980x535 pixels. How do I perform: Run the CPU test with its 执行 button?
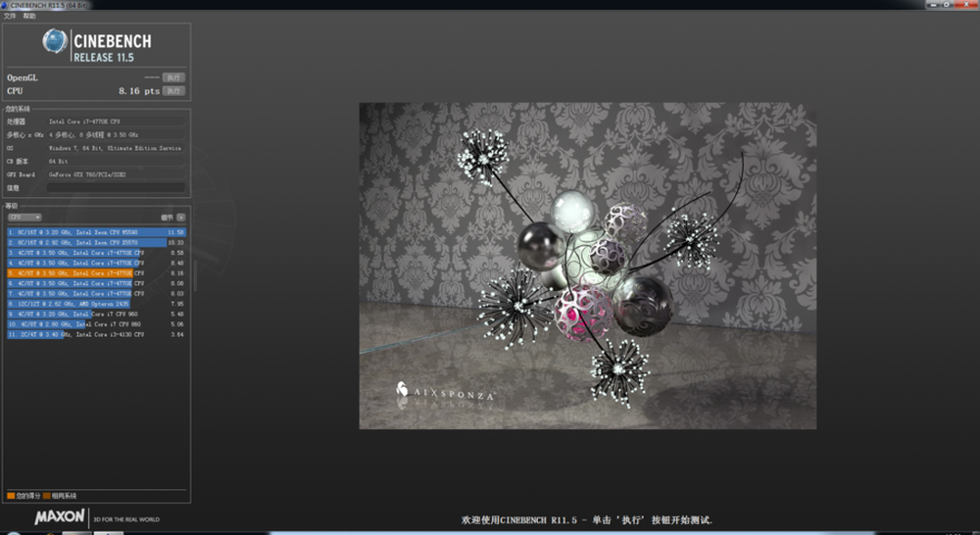173,90
